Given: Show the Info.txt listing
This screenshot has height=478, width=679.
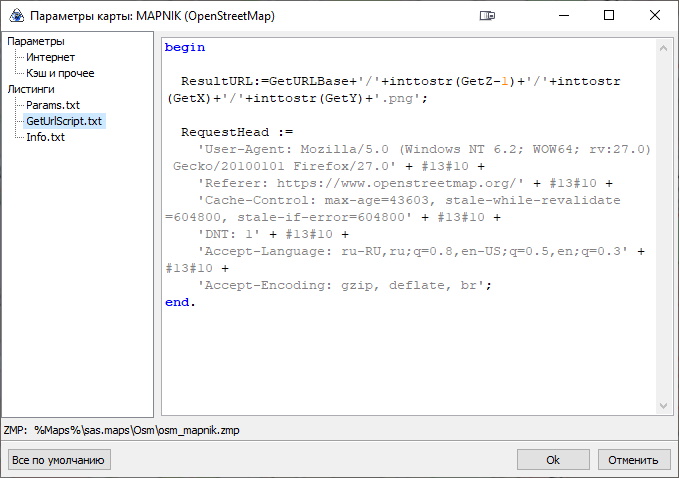Looking at the screenshot, I should coord(46,137).
